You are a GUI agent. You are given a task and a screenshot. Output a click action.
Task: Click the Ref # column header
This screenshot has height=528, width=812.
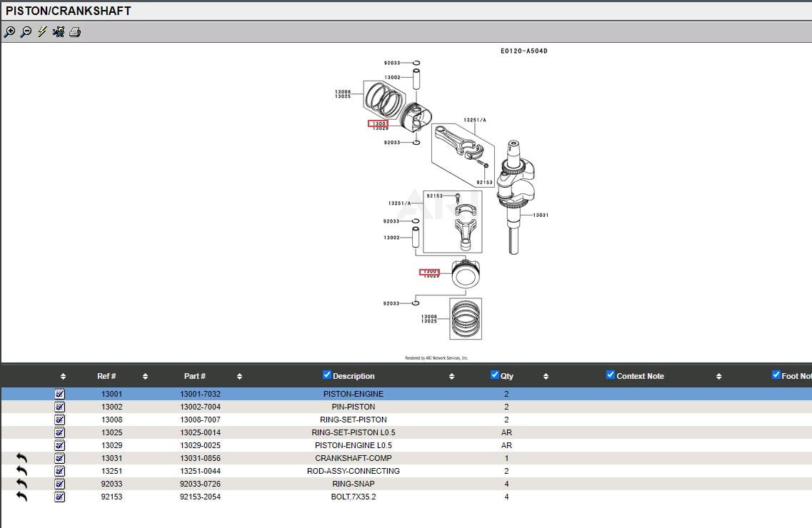(106, 376)
